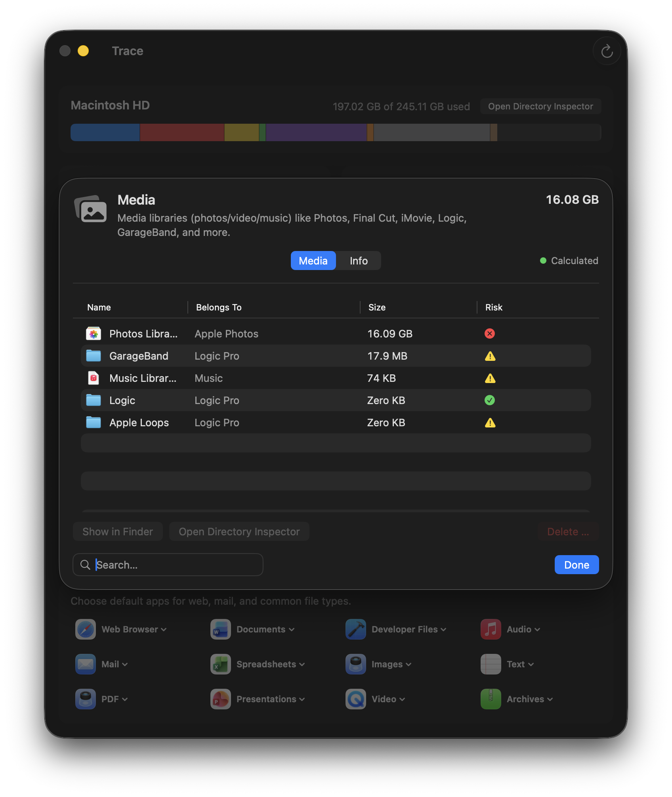Click the QuickTime icon for Video

tap(355, 699)
